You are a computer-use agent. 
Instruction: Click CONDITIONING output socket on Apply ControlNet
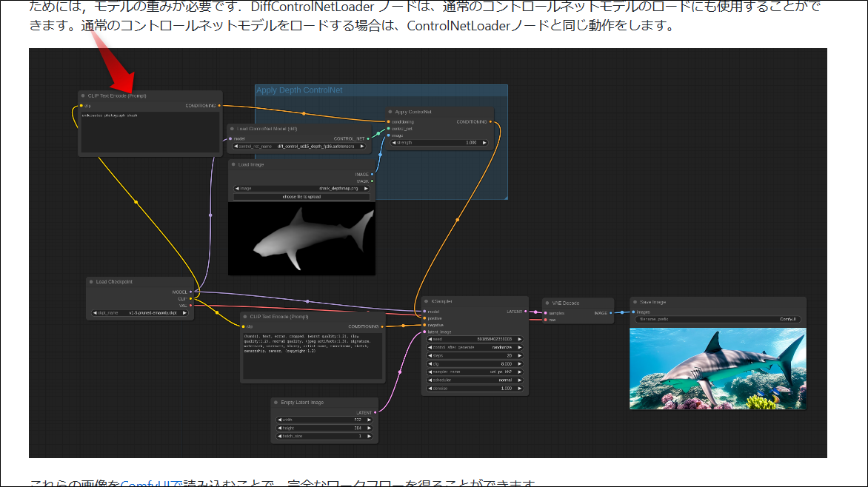coord(490,121)
